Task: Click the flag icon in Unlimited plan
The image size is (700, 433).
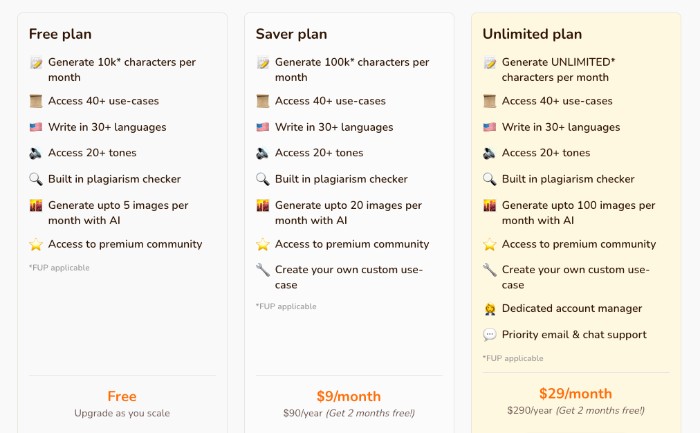Action: [490, 127]
